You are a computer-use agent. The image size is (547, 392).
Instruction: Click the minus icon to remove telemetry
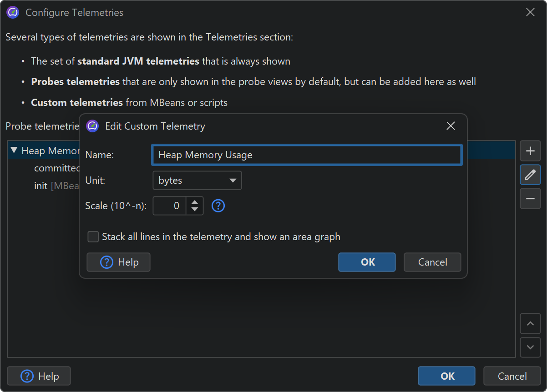(530, 199)
